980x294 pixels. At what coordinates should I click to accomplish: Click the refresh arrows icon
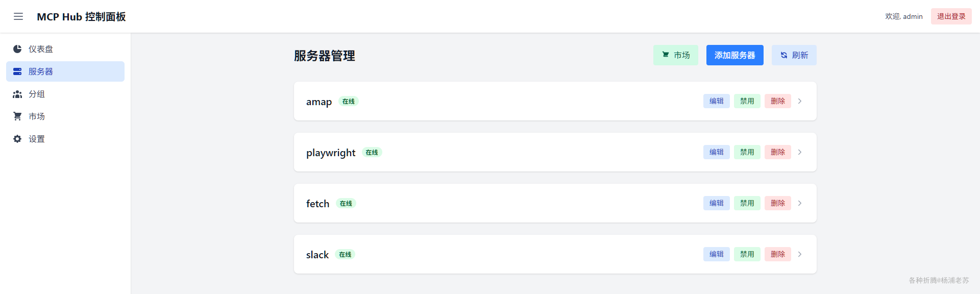[784, 55]
